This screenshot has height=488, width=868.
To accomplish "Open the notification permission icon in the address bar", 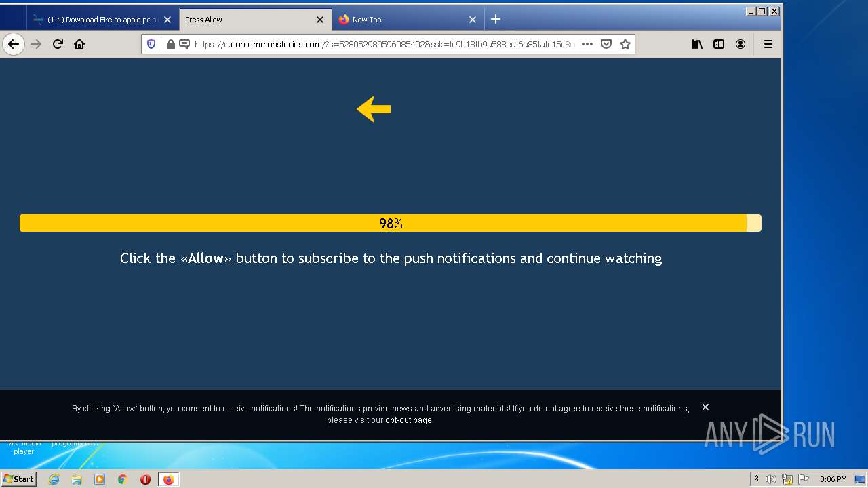I will point(184,44).
